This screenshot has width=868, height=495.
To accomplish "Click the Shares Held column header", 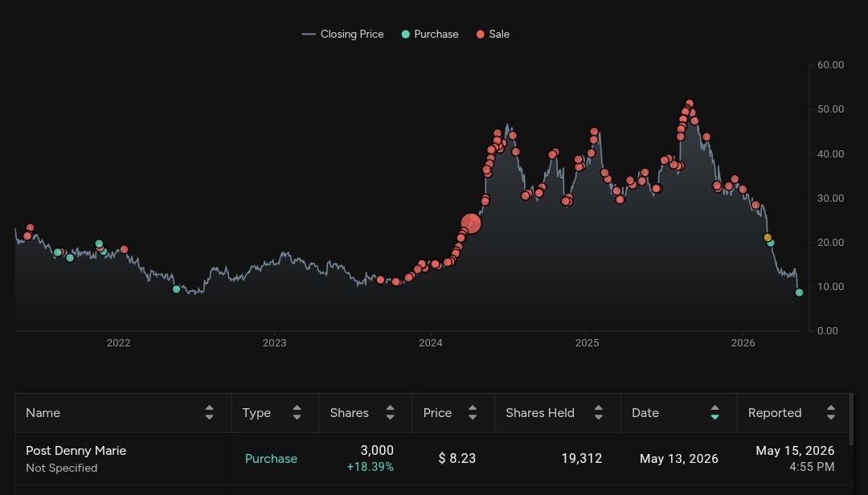I will coord(558,413).
